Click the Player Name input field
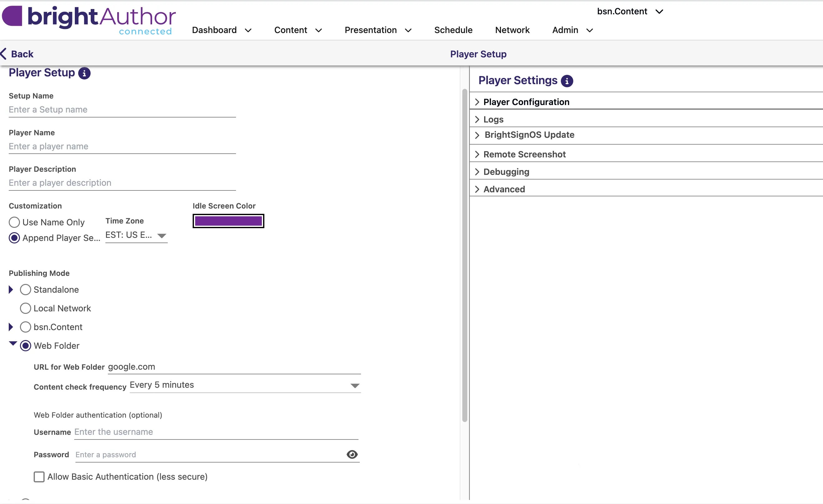 point(122,146)
